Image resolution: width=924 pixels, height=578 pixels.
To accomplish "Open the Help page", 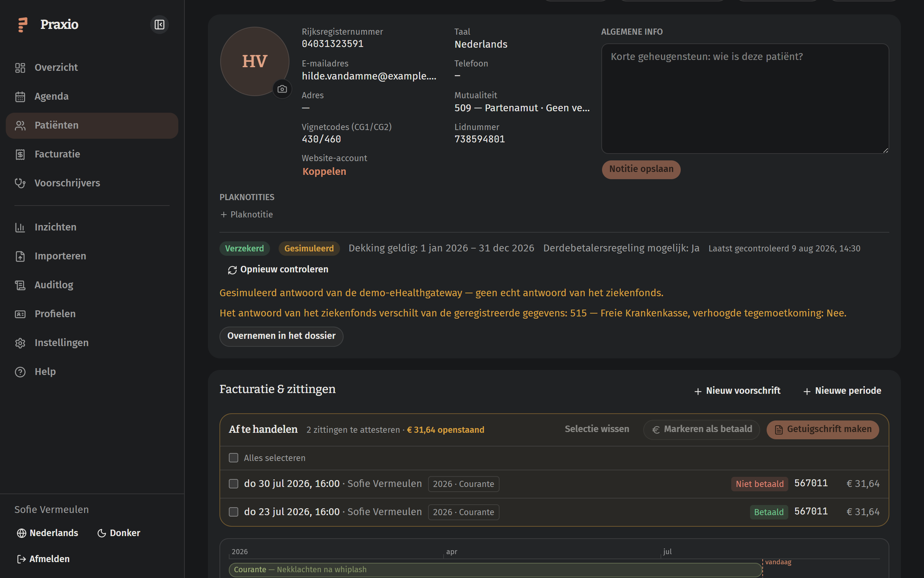I will (x=92, y=372).
